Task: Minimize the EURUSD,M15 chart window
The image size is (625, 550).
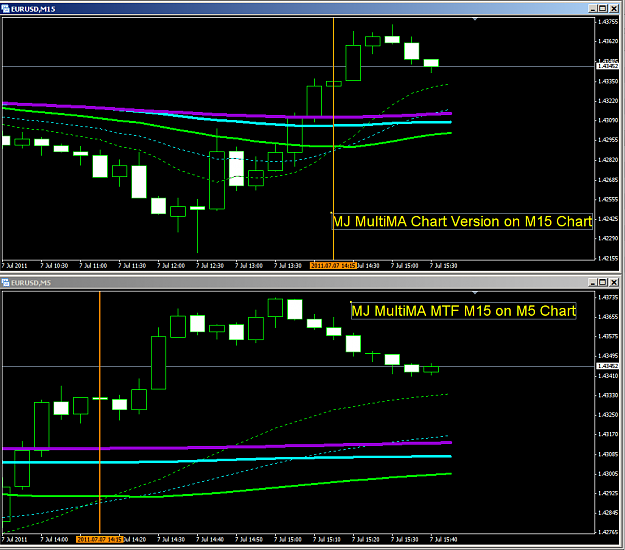Action: click(x=593, y=8)
